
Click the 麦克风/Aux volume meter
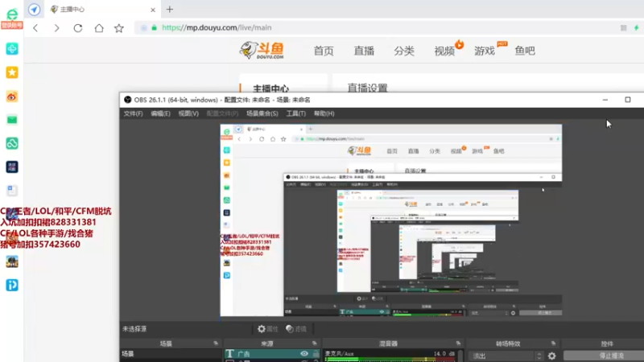pyautogui.click(x=390, y=360)
